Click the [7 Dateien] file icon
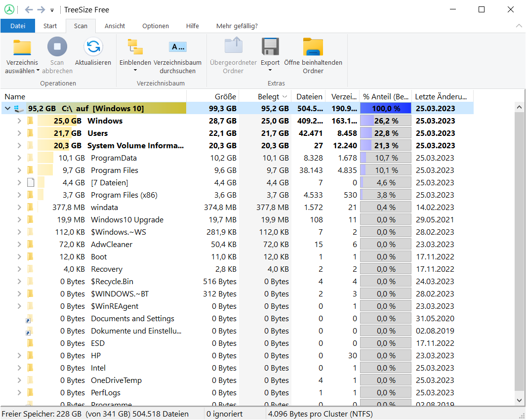Viewport: 526px width, 420px height. click(x=31, y=183)
